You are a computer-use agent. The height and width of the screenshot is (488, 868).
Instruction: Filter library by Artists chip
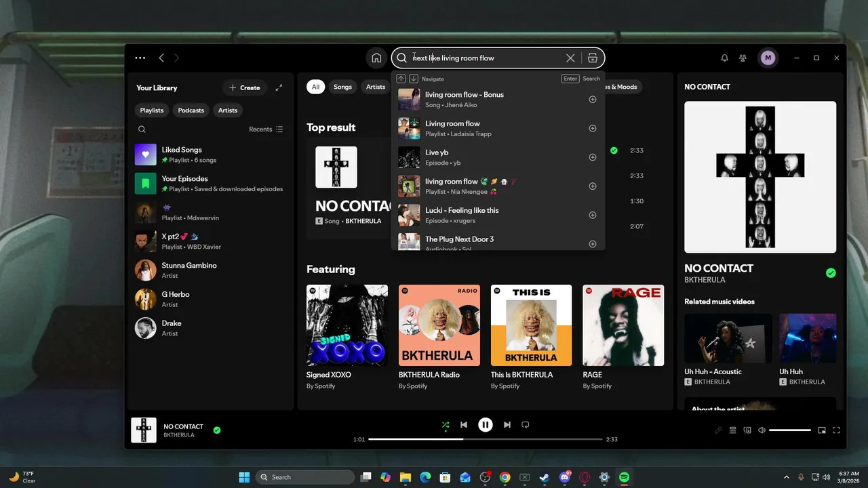click(228, 110)
